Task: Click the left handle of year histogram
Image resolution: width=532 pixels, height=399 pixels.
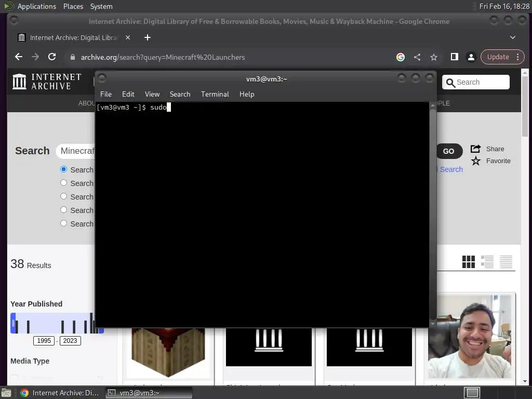Action: [13, 323]
